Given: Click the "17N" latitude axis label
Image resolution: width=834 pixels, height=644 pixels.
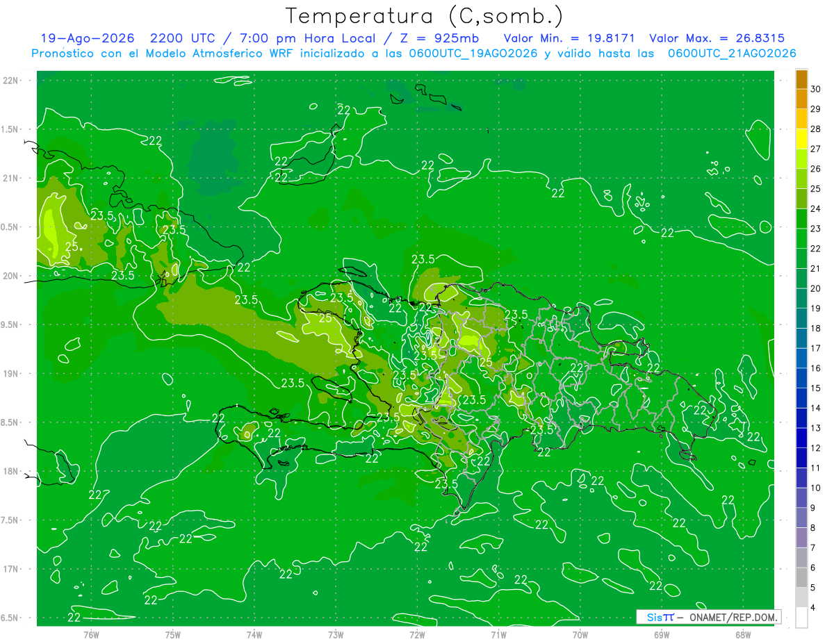Looking at the screenshot, I should click(11, 569).
